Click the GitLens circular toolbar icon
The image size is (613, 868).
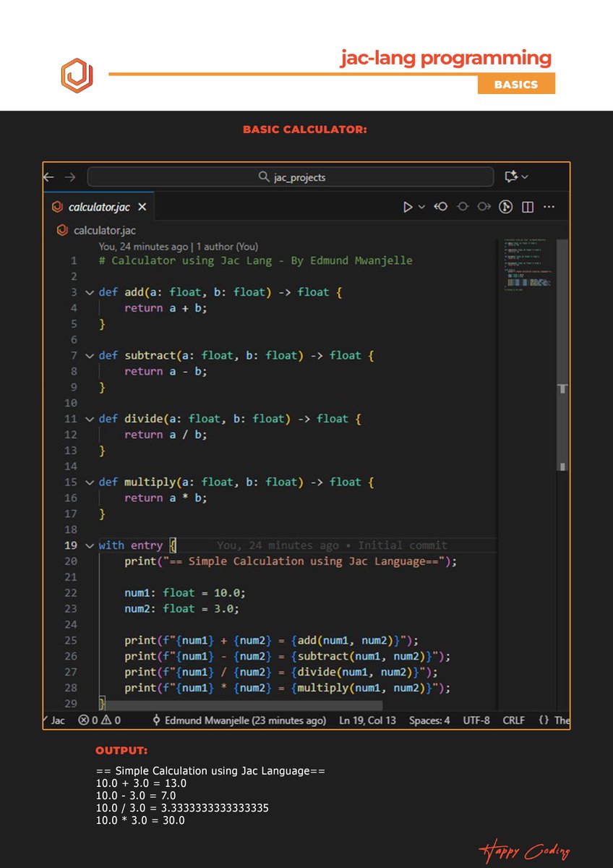tap(506, 207)
